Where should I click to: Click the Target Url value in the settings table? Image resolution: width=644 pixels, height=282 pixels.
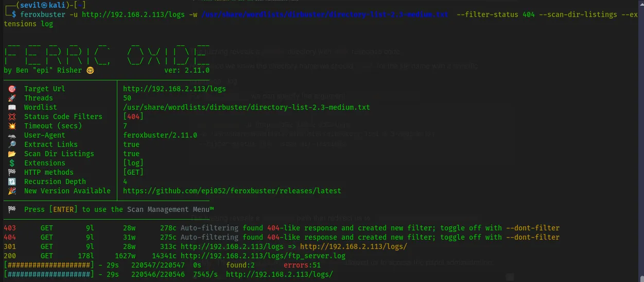pos(175,89)
